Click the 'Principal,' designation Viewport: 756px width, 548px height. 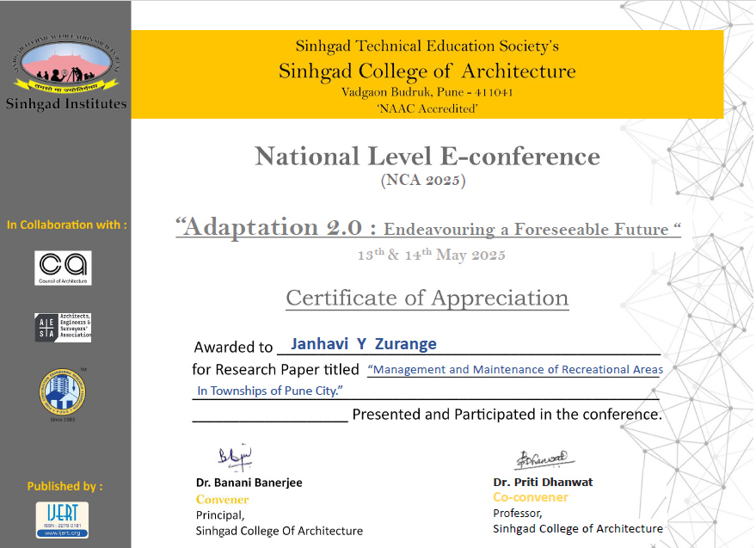click(220, 515)
